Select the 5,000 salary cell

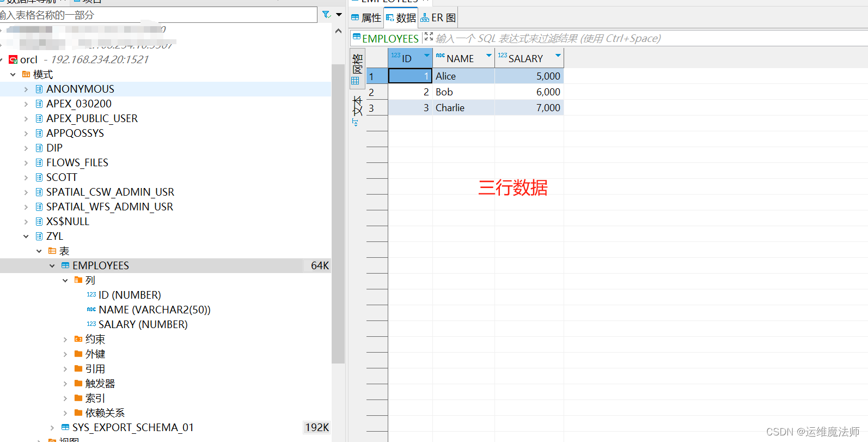tap(529, 76)
